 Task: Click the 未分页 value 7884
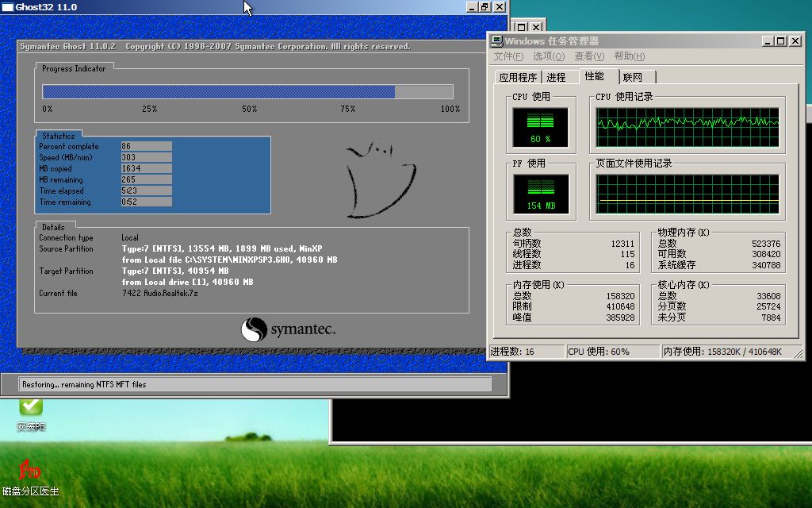tap(771, 317)
